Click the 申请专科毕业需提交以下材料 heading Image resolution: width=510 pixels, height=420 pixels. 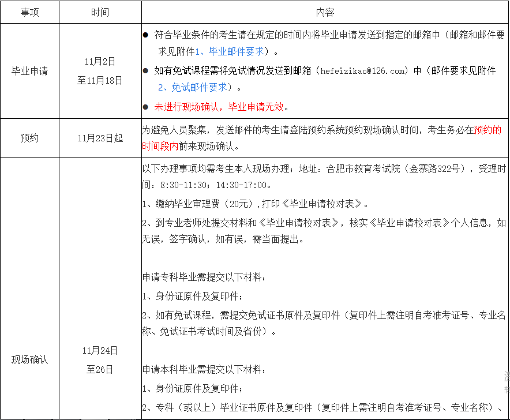click(204, 277)
